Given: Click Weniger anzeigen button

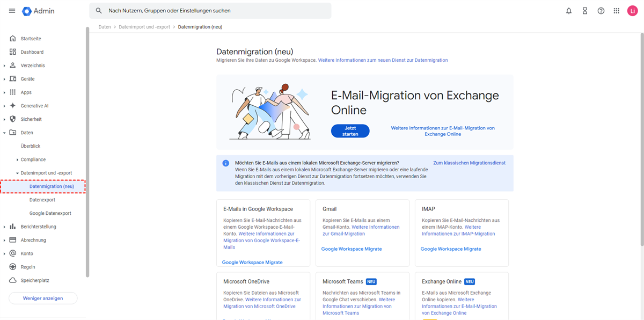Looking at the screenshot, I should 43,298.
